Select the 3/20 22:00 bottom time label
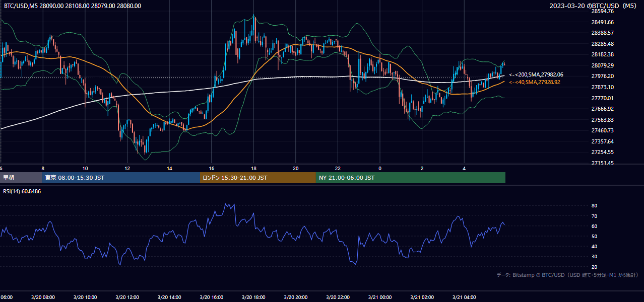Screen dimensions: 644x302 pyautogui.click(x=338, y=297)
